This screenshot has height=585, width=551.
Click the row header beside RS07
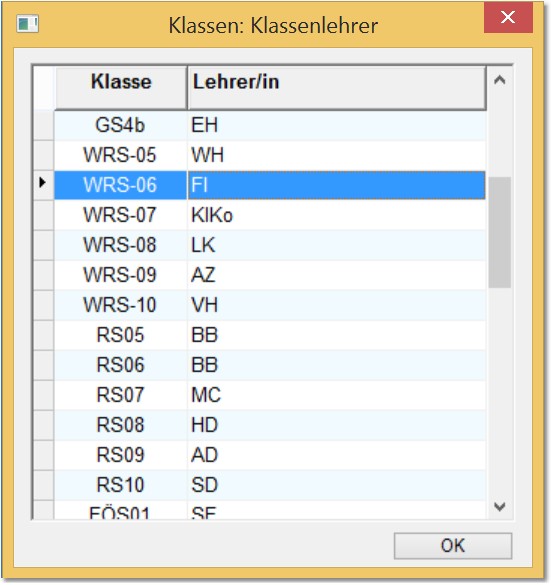[x=44, y=395]
